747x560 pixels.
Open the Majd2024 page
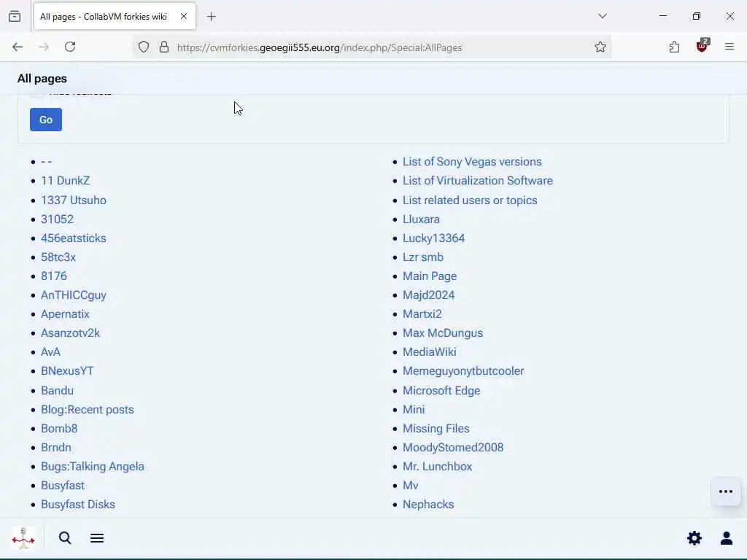(429, 295)
